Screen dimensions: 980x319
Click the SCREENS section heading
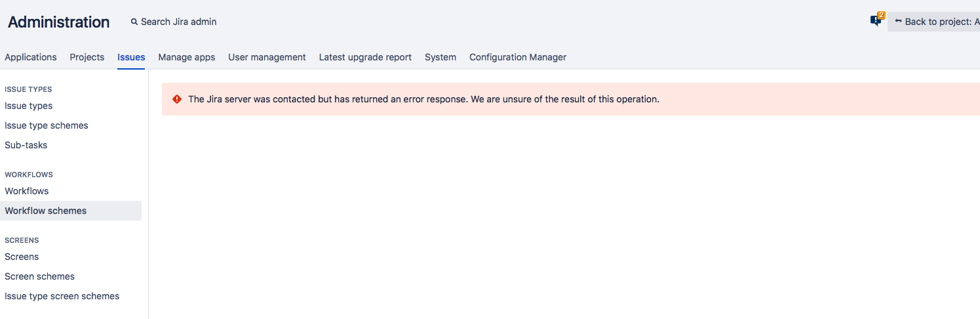(22, 240)
